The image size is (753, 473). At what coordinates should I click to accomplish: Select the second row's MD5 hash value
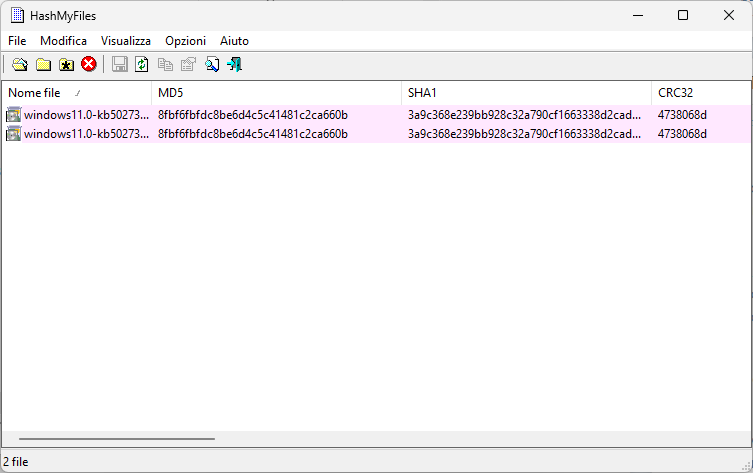[253, 133]
